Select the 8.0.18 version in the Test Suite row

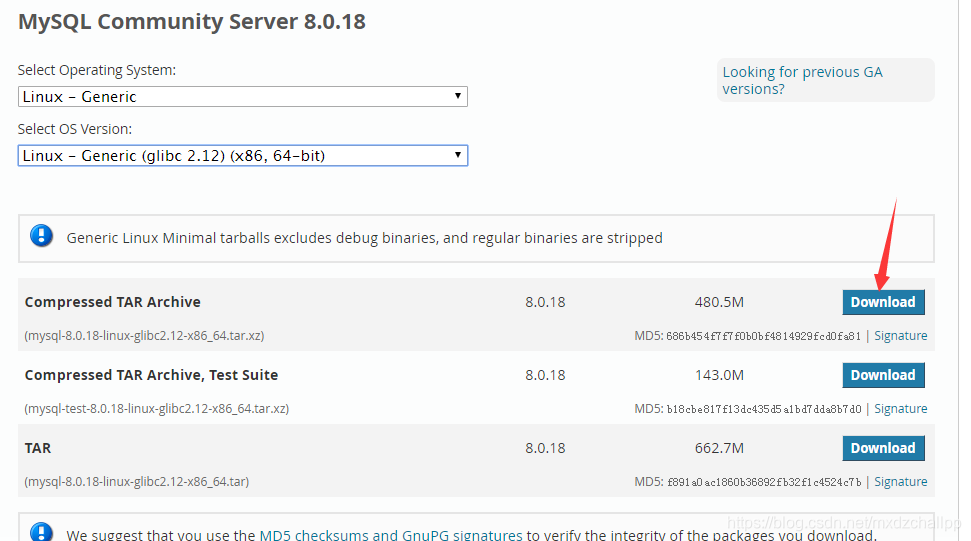point(546,375)
